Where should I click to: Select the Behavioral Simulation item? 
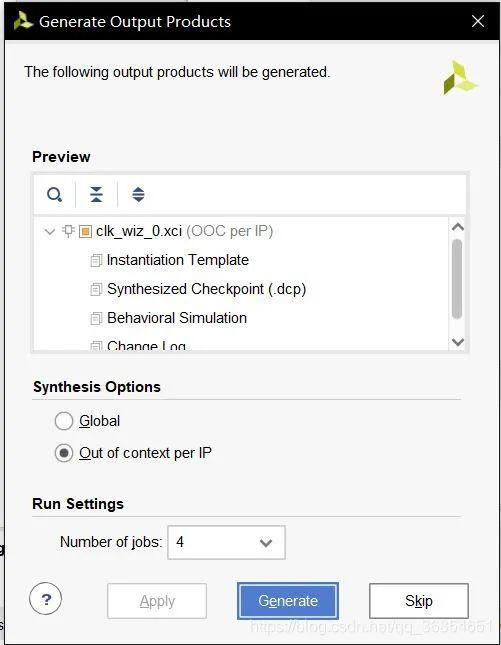click(177, 318)
